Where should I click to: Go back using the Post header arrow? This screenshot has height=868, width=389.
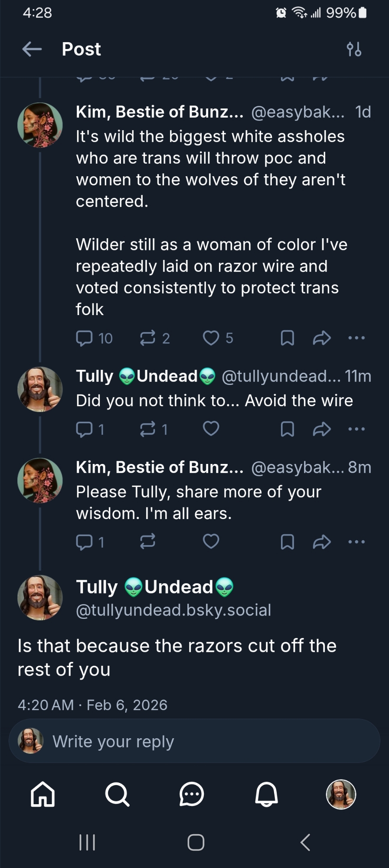point(32,49)
